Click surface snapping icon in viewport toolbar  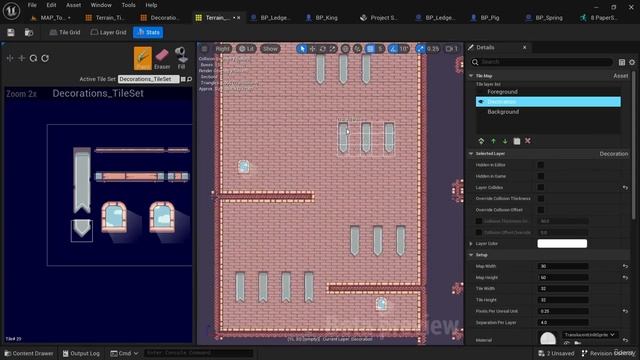pos(357,49)
